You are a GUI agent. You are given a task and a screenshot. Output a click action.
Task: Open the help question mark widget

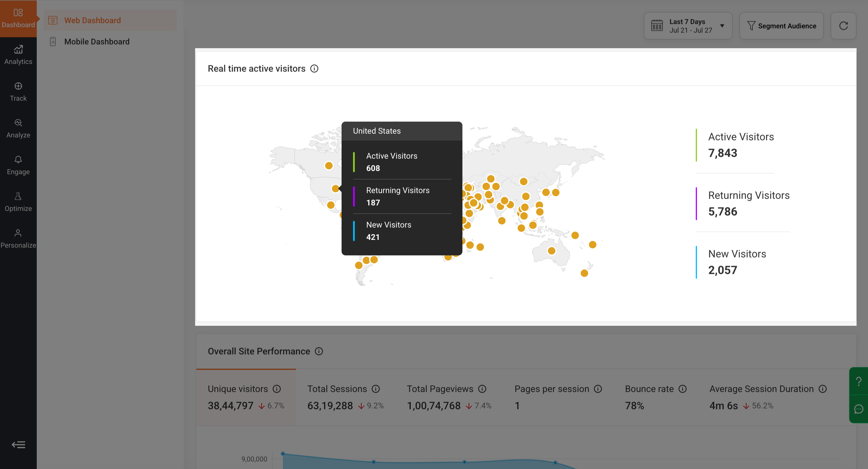click(859, 381)
